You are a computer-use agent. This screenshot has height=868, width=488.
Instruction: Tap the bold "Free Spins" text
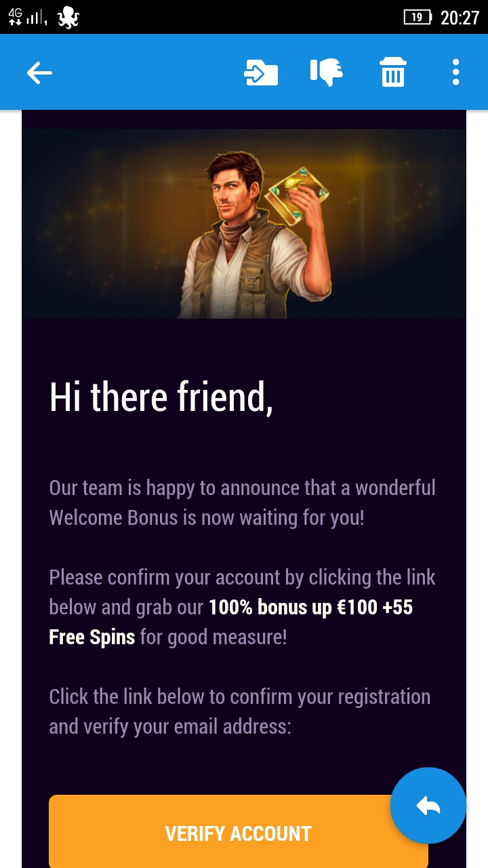[x=92, y=637]
